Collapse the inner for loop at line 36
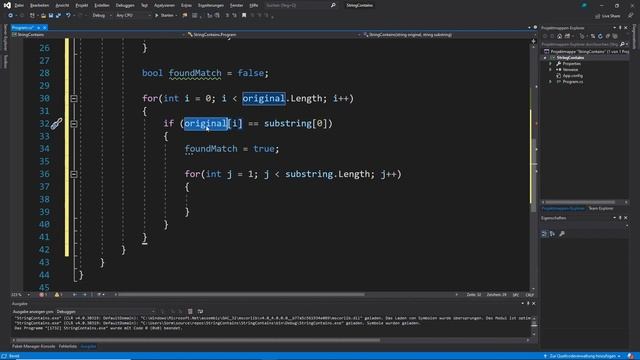640x360 pixels. click(x=73, y=174)
